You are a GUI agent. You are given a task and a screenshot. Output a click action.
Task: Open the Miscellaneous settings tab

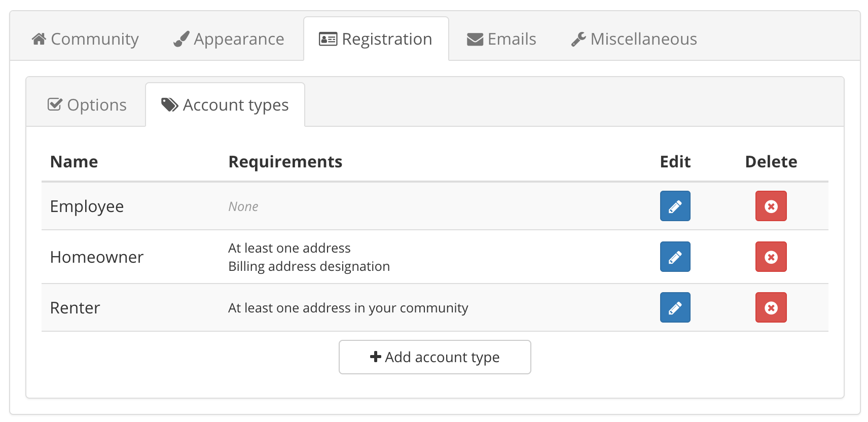click(634, 39)
